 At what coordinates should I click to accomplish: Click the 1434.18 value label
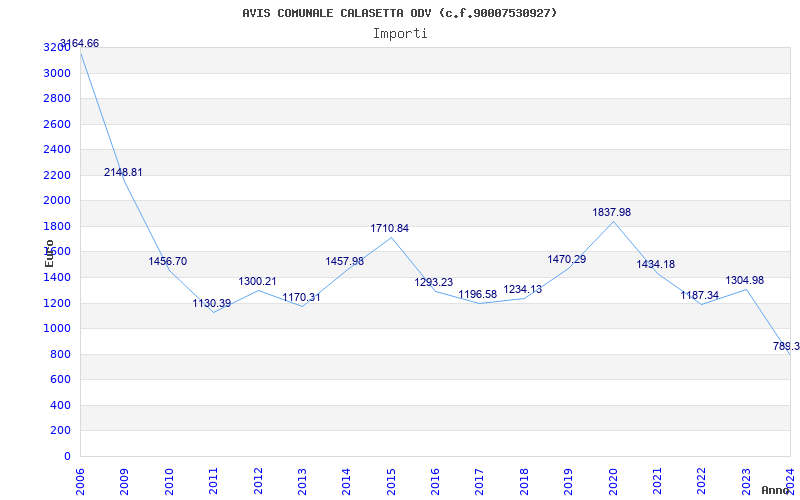(x=656, y=264)
